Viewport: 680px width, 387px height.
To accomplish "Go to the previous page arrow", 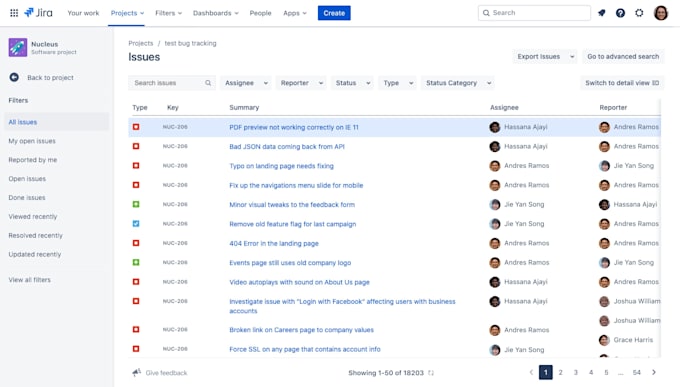I will 531,372.
